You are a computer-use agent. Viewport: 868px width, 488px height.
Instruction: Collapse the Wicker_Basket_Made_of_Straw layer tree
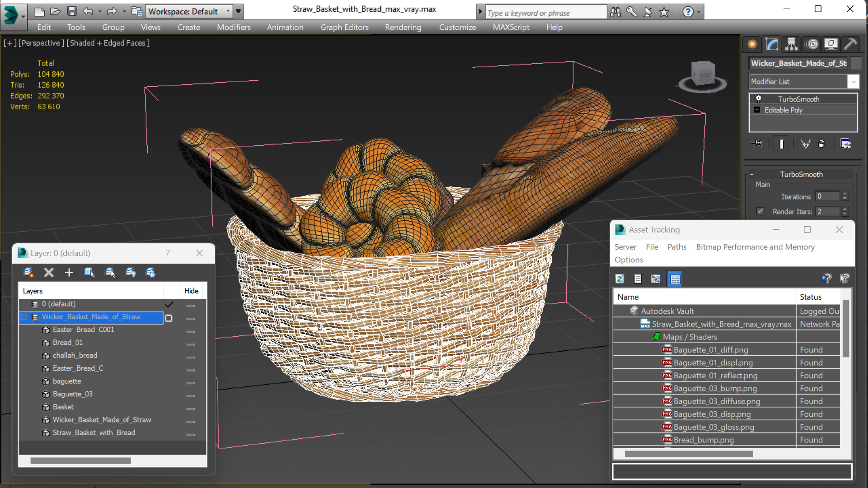(x=24, y=317)
